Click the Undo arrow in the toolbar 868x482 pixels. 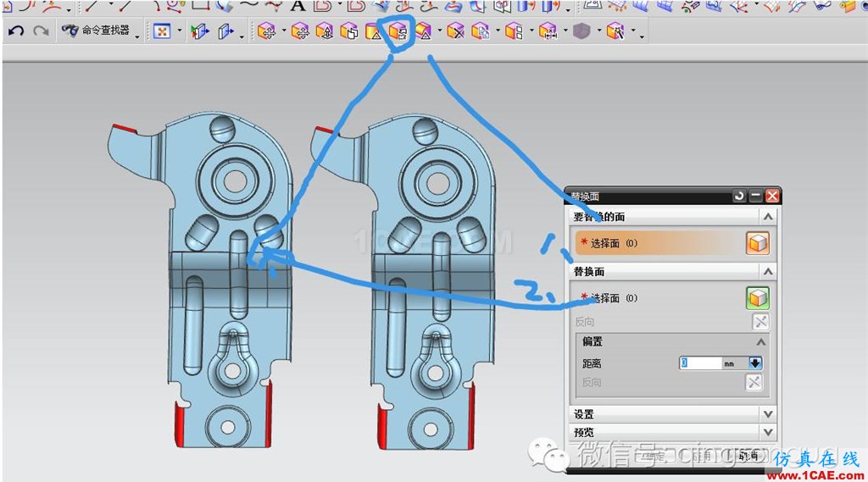click(16, 31)
